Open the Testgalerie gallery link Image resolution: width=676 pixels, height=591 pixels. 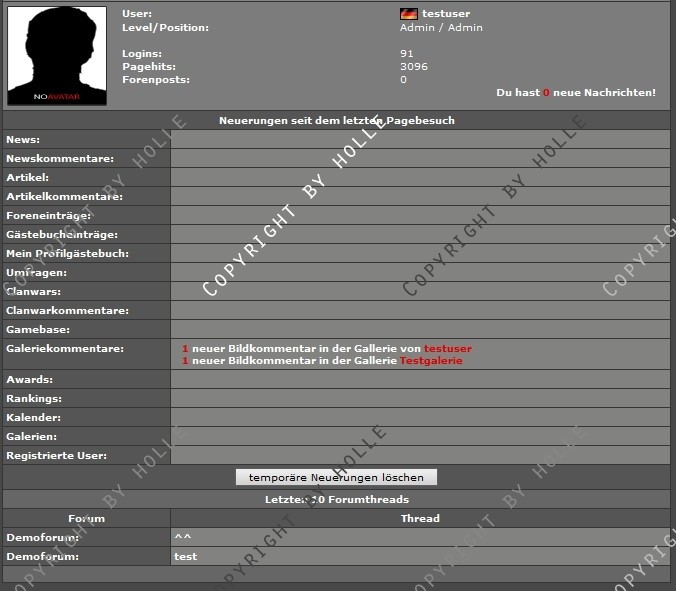431,360
